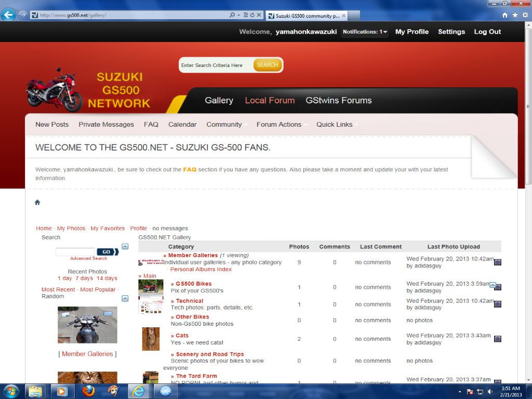Click the last-photo icon in Member Galleries row
Viewport: 532px width, 399px height.
coord(497,262)
